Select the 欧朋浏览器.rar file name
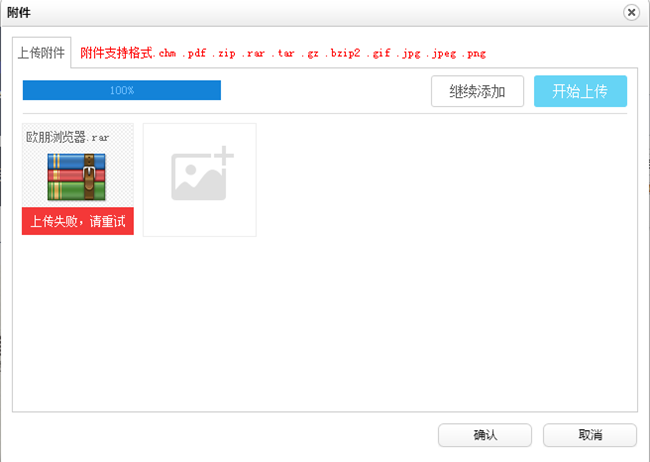Viewport: 650px width, 462px height. [x=67, y=137]
